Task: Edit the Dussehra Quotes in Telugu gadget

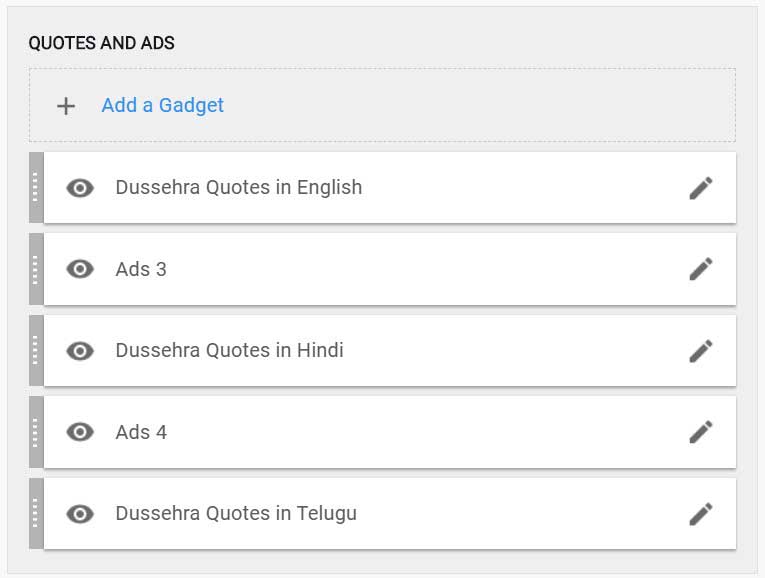Action: [701, 514]
